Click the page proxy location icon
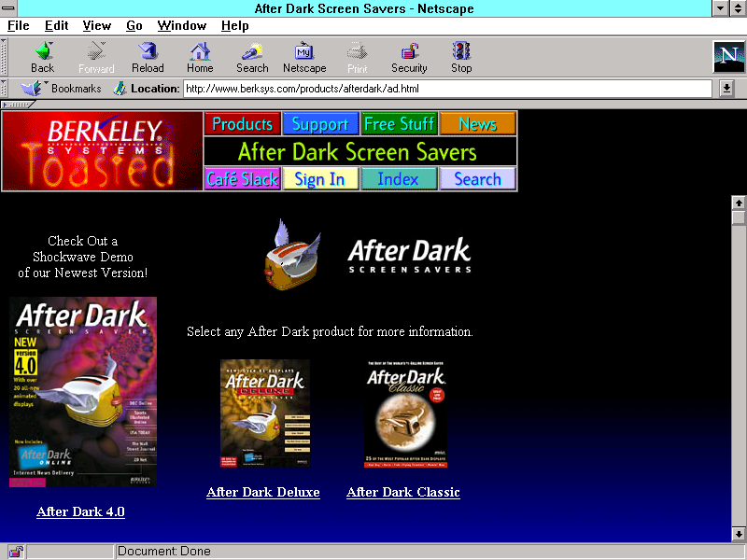This screenshot has width=747, height=560. (120, 88)
